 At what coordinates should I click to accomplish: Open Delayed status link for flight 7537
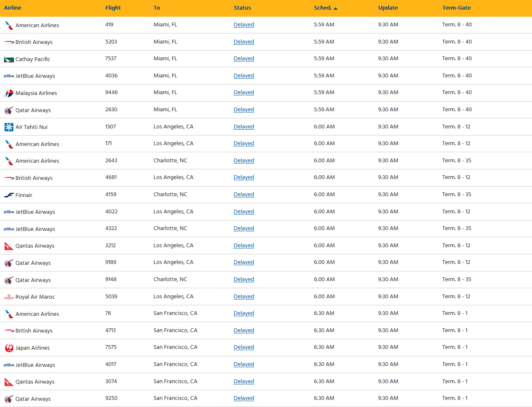244,59
